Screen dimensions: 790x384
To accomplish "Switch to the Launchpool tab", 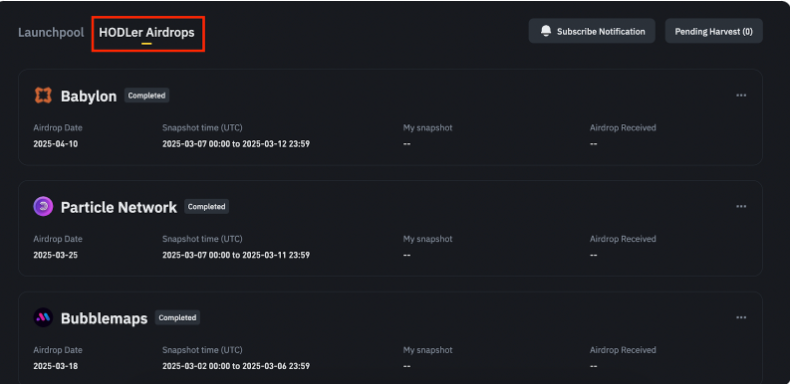I will [51, 33].
